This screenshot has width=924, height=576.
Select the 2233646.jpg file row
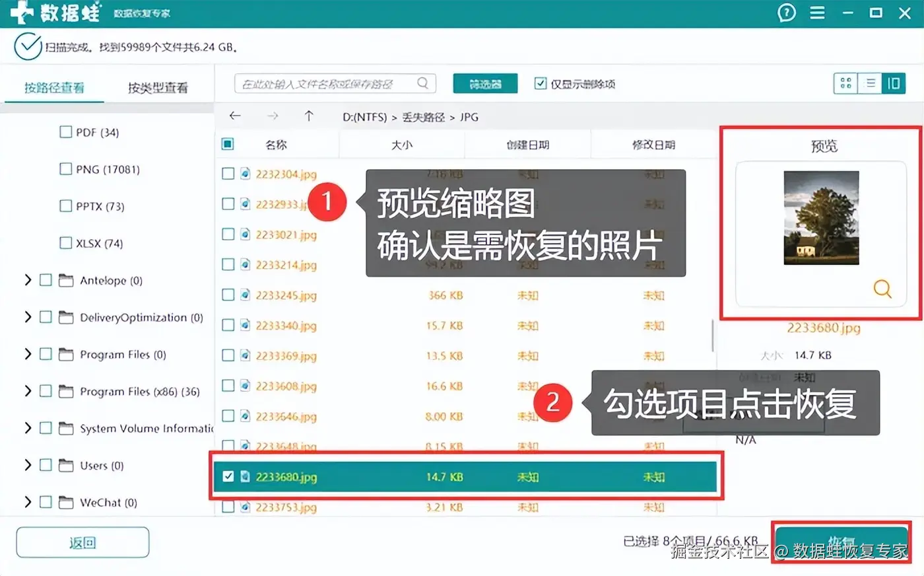[x=466, y=416]
